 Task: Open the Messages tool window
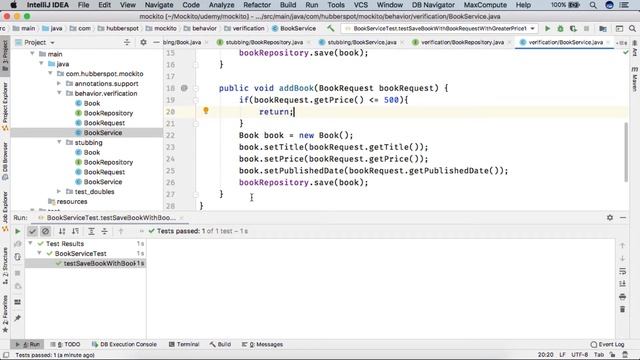(262, 344)
